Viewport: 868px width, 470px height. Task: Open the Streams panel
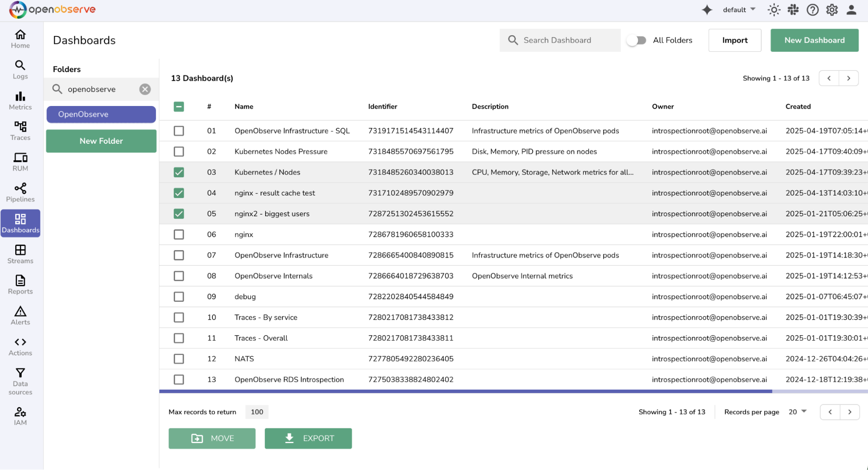[x=20, y=254]
